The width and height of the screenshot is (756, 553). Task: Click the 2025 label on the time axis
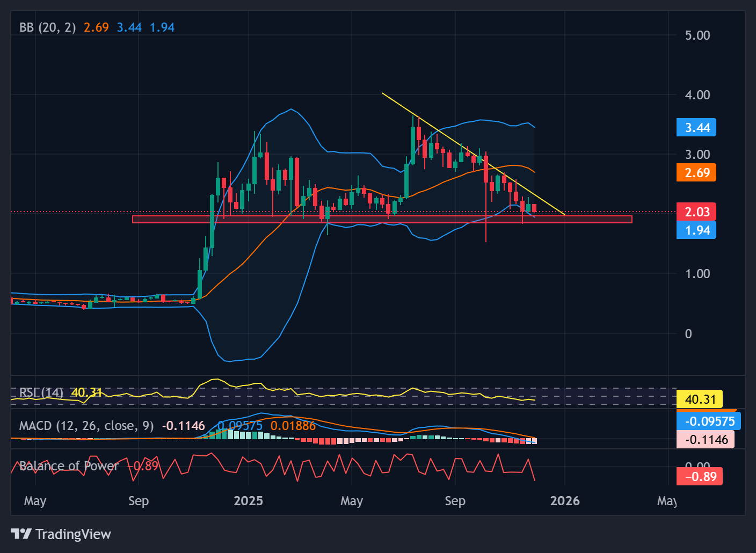[248, 500]
